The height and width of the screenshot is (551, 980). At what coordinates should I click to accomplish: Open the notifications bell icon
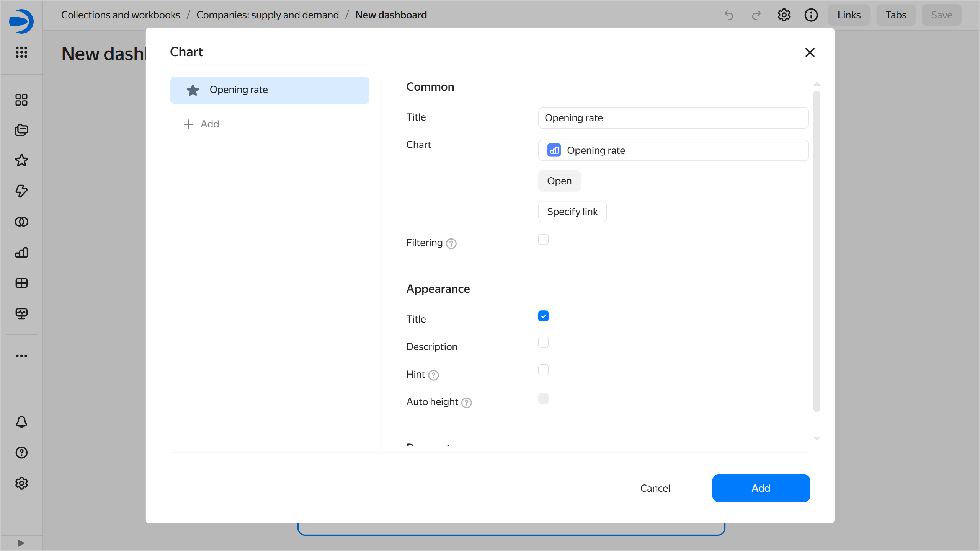21,422
